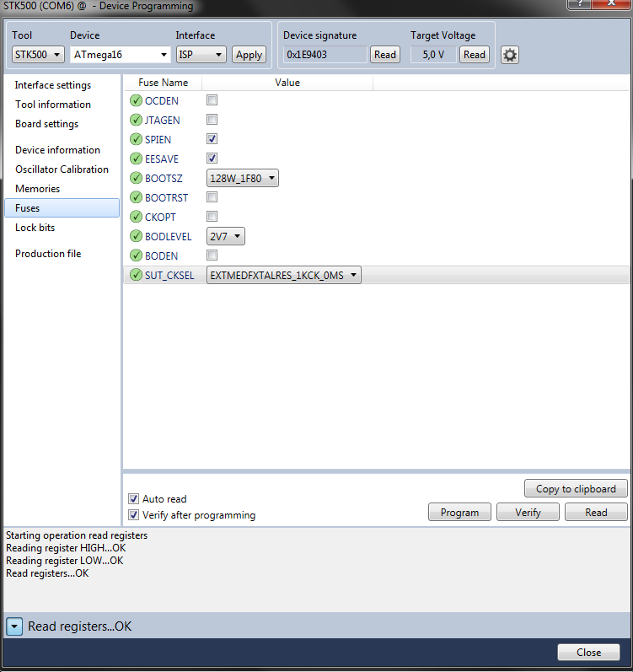Viewport: 633px width, 672px height.
Task: Click the BOOTSZ fuse name
Action: 164,178
